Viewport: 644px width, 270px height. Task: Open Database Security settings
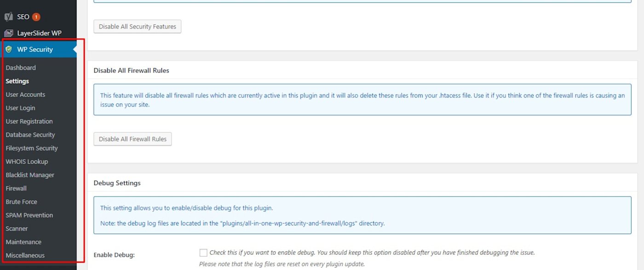point(30,135)
